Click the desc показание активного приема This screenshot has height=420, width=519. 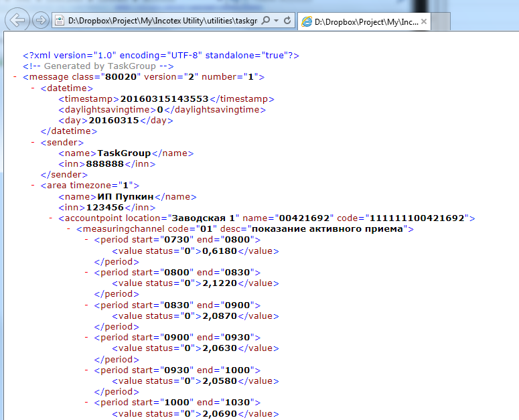(327, 228)
